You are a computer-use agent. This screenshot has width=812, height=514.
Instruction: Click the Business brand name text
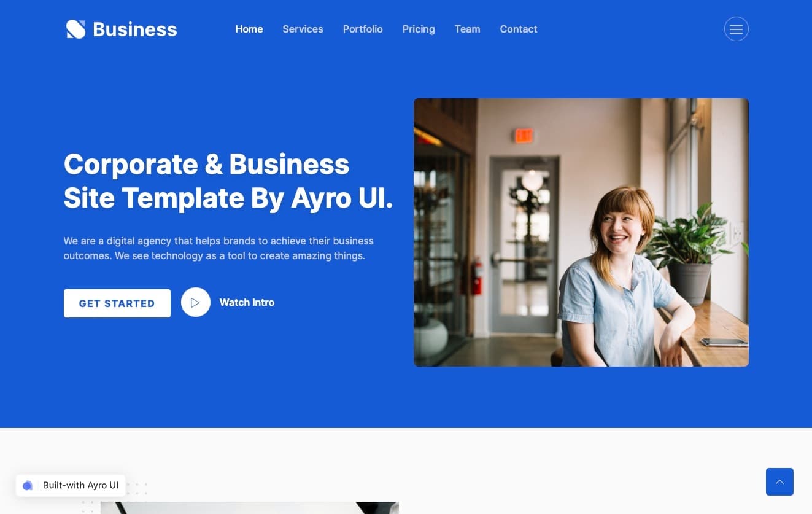coord(135,29)
